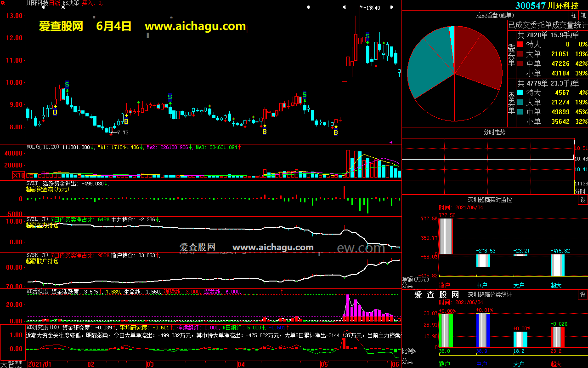Select the S sell signal near 12.00 in May

367,36
